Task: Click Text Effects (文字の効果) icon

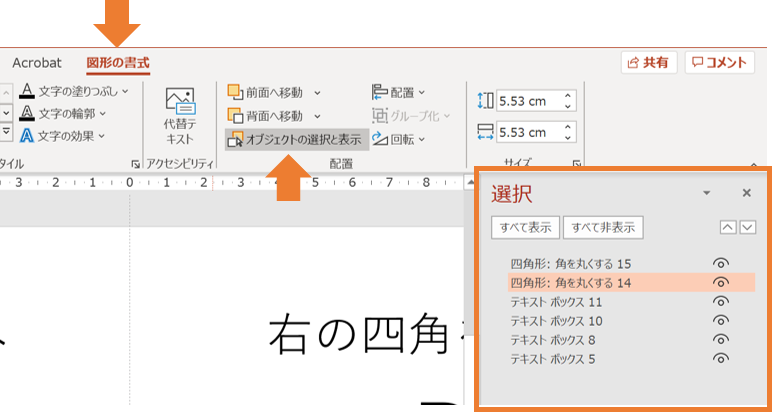Action: [x=27, y=136]
